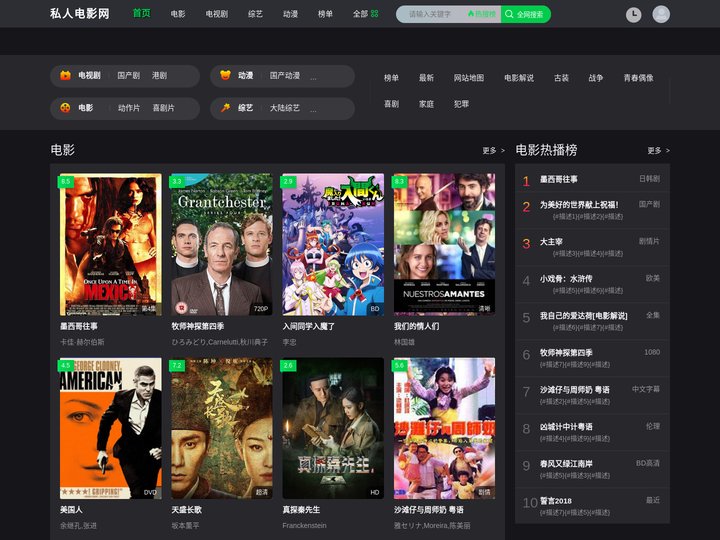Screen dimensions: 720x540
Task: Open the 沙滩仔与周师奶 粤语 poster
Action: tap(444, 428)
